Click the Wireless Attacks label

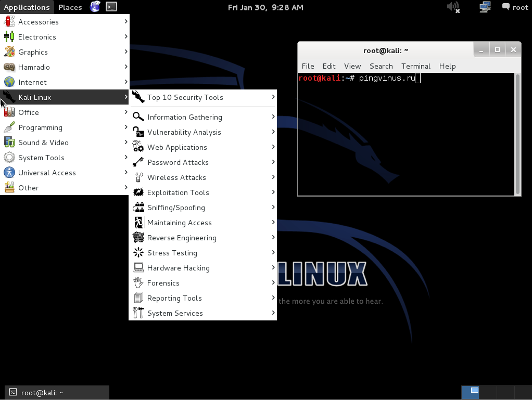[176, 177]
